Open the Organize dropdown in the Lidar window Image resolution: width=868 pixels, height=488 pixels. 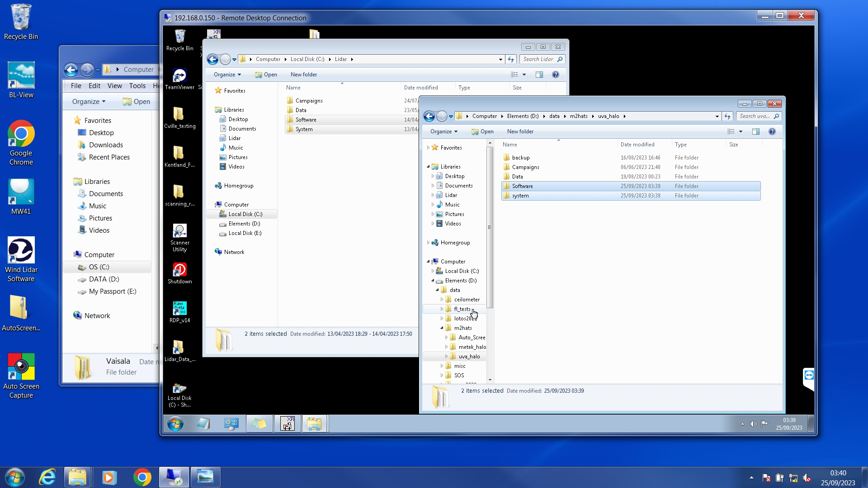[227, 75]
